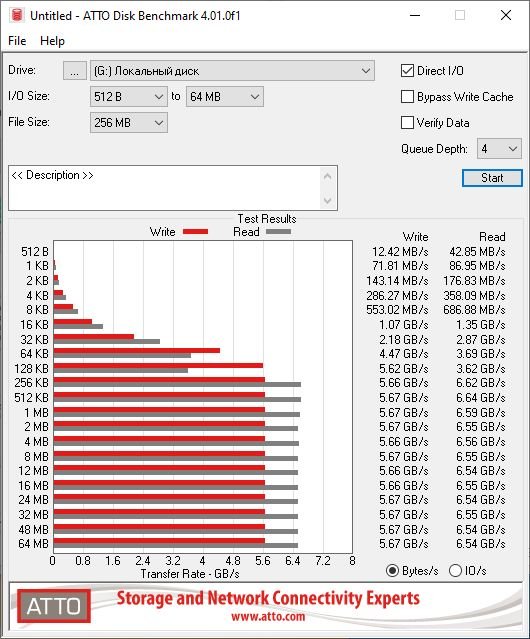
Task: Select the Bytes/s radio button
Action: [x=392, y=571]
